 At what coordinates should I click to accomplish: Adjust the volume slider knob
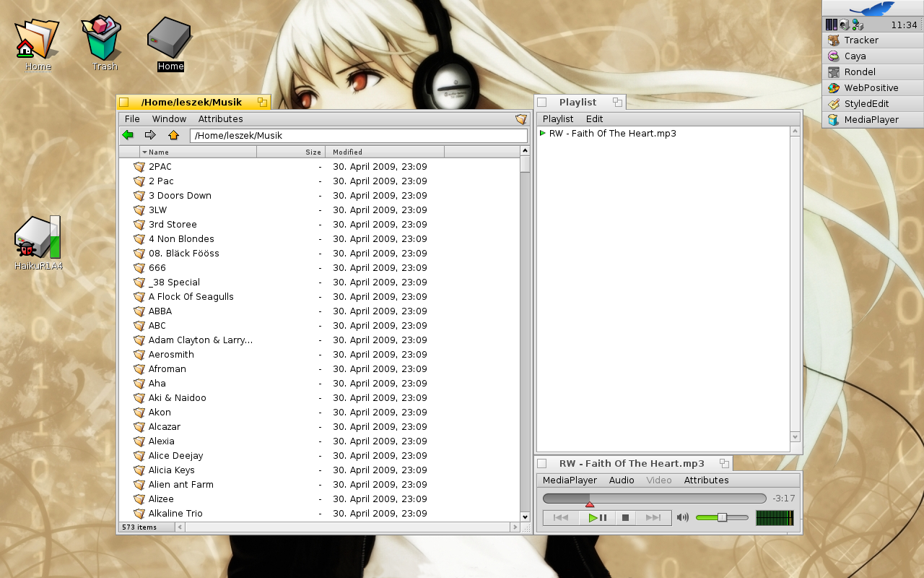point(722,517)
